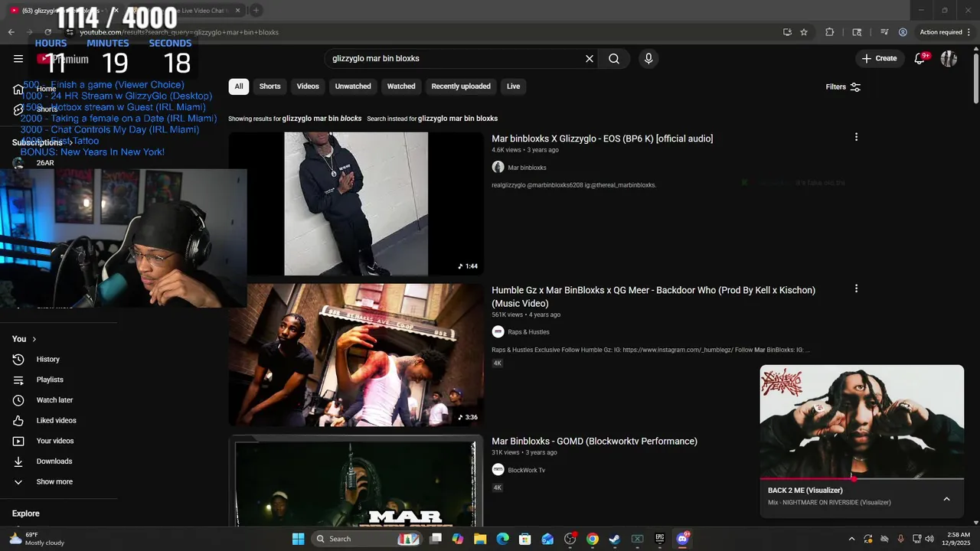Screen dimensions: 980x551
Task: Install app icon in address bar
Action: 787,32
